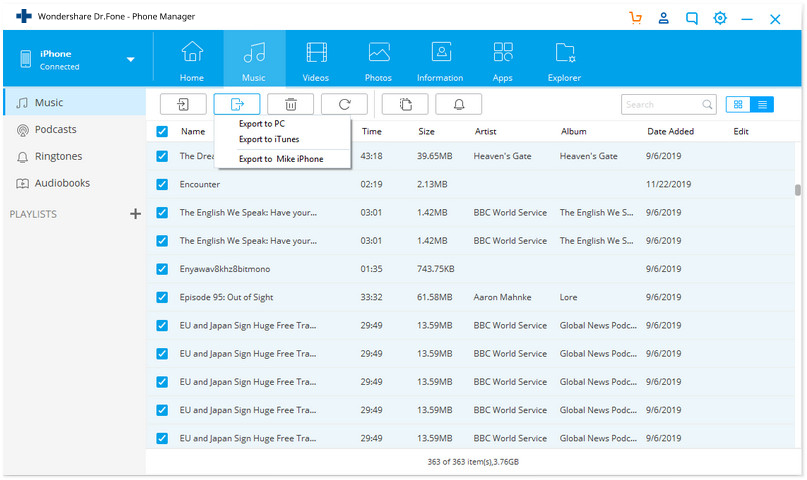The image size is (807, 480).
Task: Open the feedback chat icon
Action: click(x=692, y=19)
